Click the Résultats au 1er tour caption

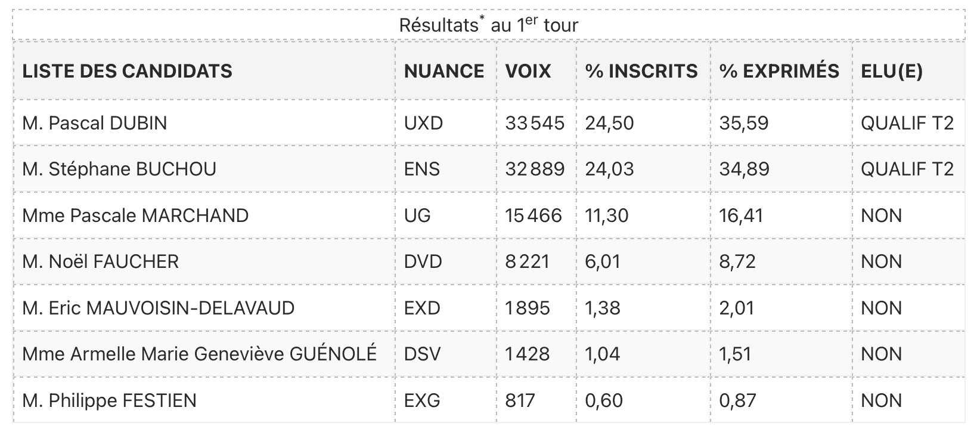(x=489, y=24)
